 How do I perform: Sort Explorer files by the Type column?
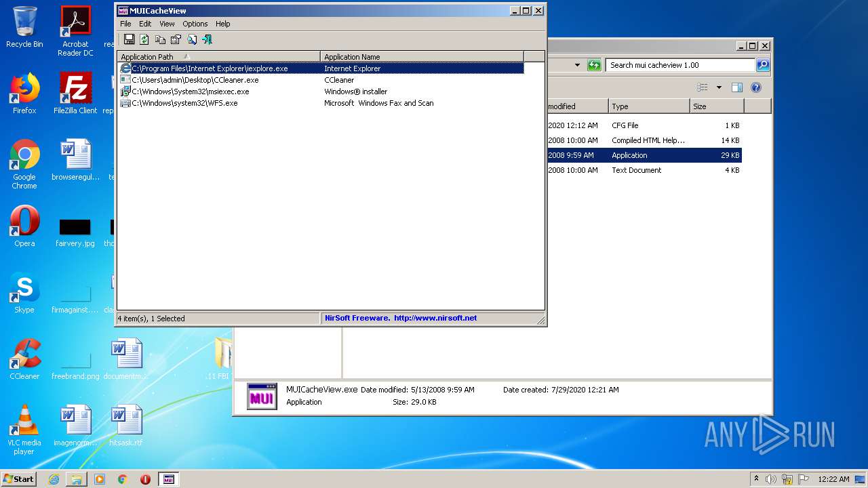click(x=649, y=106)
